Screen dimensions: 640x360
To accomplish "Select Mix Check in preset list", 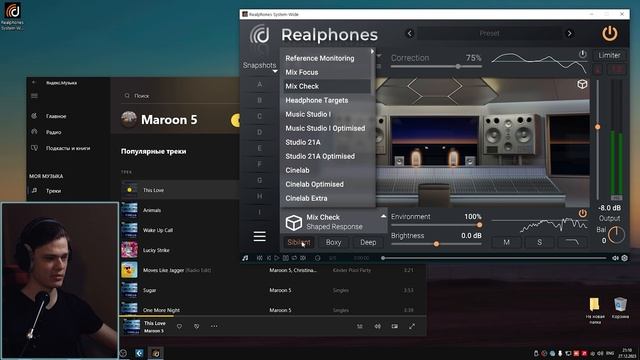I will [x=302, y=86].
